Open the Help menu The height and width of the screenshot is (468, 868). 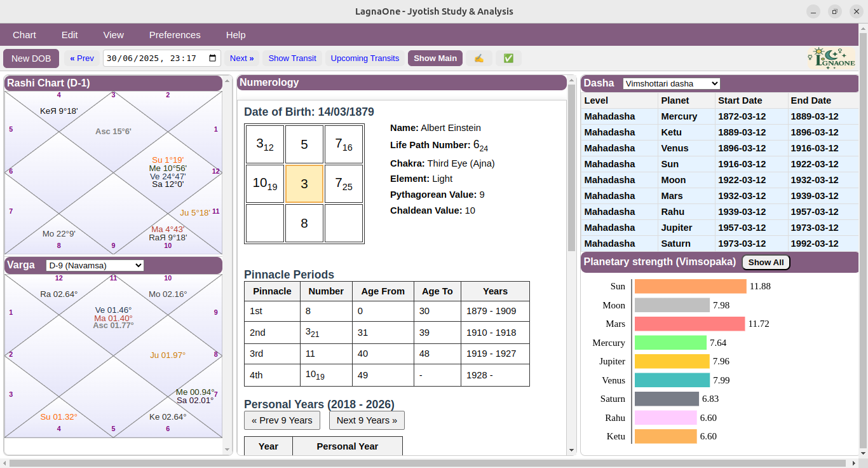pos(236,35)
